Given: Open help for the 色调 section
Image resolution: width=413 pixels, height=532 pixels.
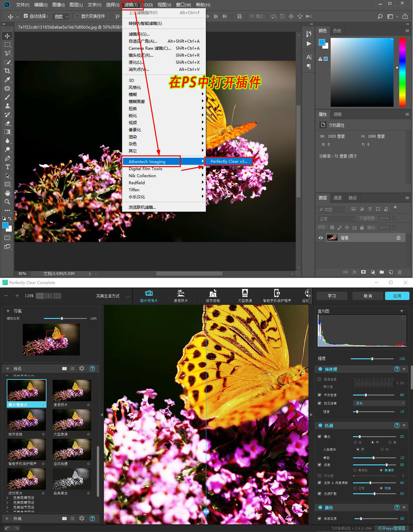Looking at the screenshot, I should (397, 425).
